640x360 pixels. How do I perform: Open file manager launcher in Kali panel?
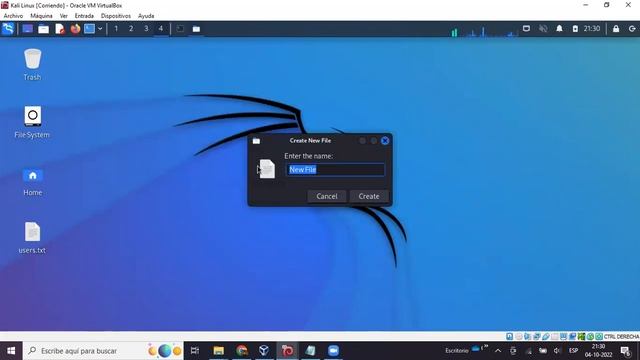click(x=43, y=29)
